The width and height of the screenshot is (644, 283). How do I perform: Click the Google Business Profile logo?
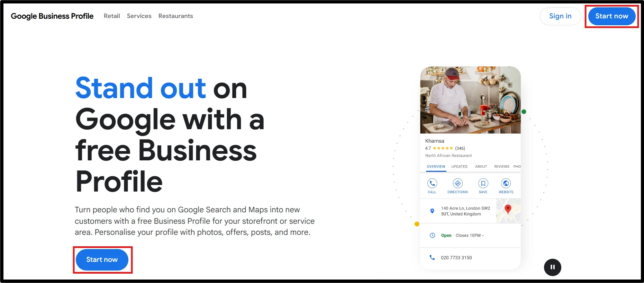[x=52, y=16]
